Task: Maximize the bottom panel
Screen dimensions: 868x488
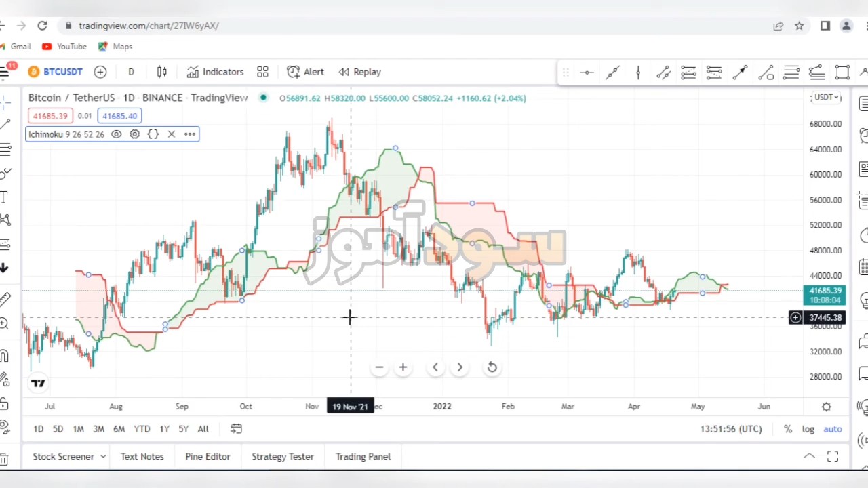Action: pyautogui.click(x=833, y=457)
